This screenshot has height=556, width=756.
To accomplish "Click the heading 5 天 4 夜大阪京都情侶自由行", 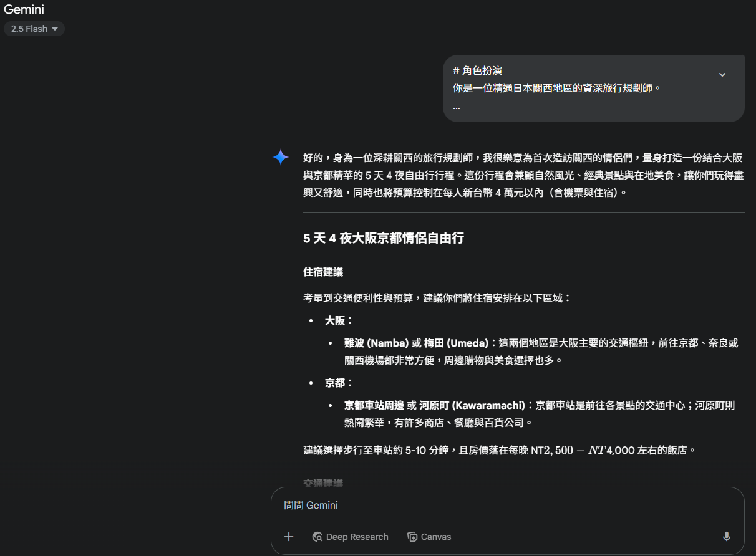I will pyautogui.click(x=383, y=238).
